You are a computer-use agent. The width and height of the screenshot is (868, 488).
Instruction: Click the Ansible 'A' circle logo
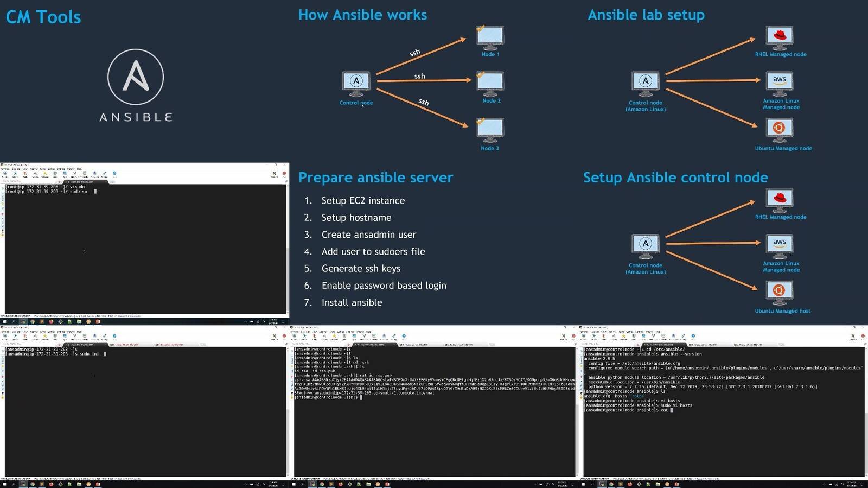pos(136,77)
